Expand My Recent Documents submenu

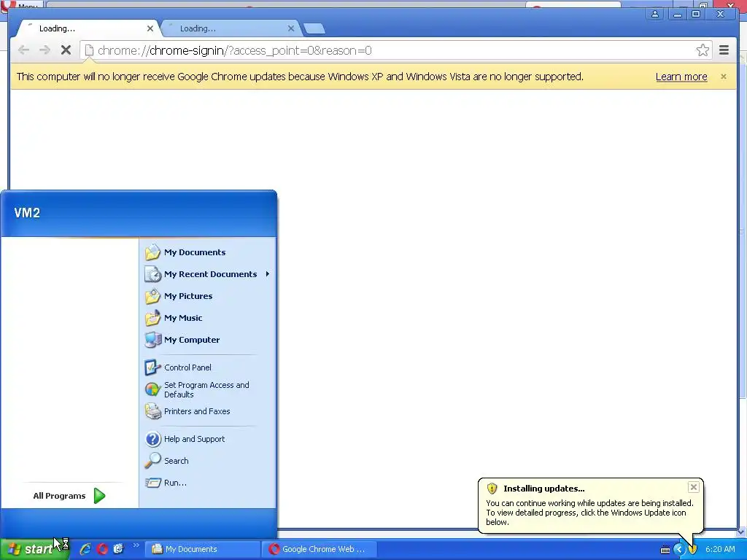click(208, 274)
